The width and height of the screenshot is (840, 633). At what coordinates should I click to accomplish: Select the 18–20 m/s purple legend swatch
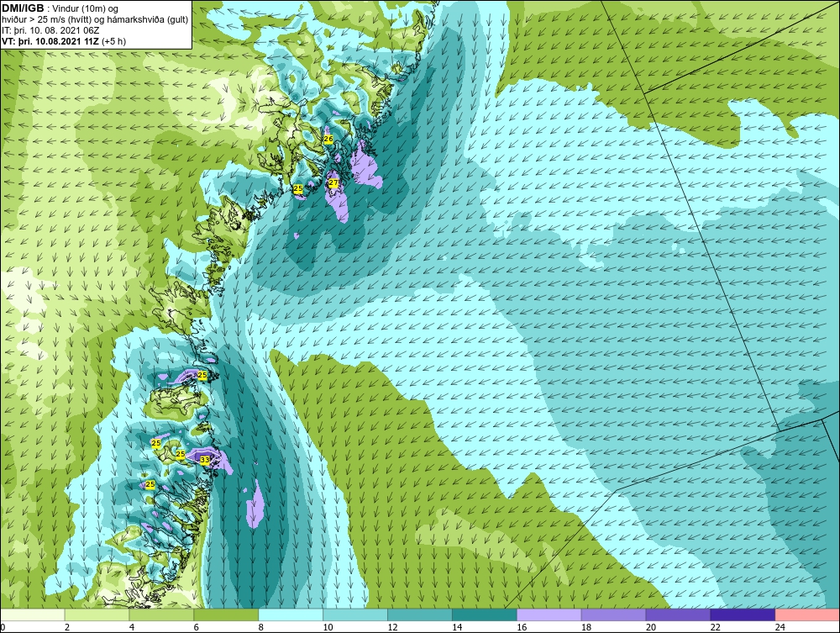pyautogui.click(x=613, y=615)
